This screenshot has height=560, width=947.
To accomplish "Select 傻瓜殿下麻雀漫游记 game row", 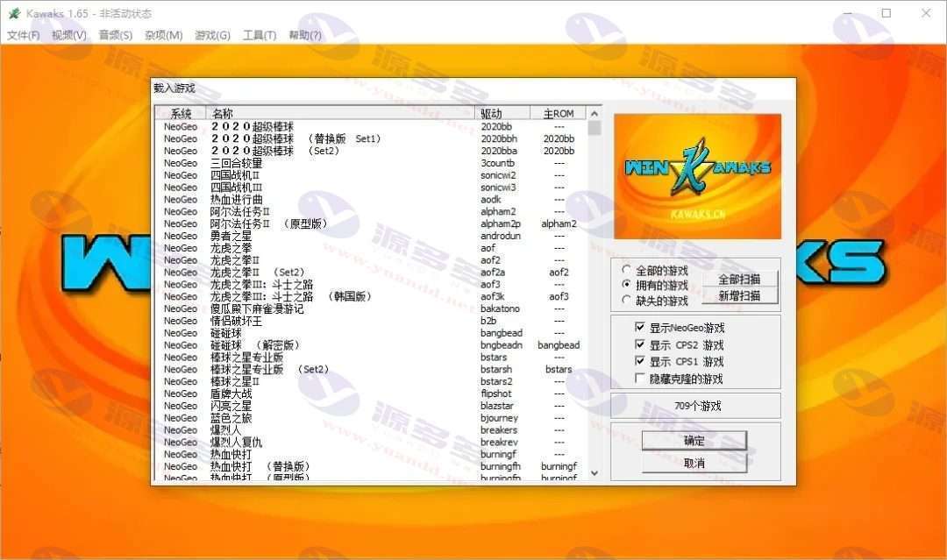I will pyautogui.click(x=370, y=308).
